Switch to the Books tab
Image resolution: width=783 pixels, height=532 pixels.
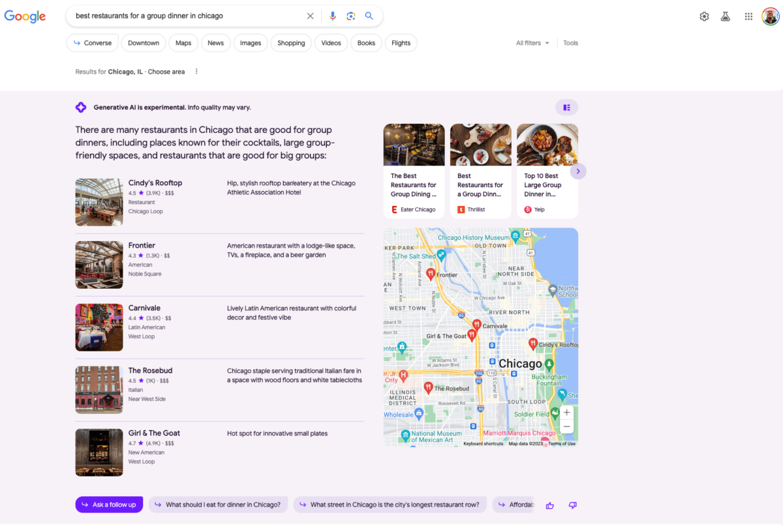pyautogui.click(x=367, y=43)
